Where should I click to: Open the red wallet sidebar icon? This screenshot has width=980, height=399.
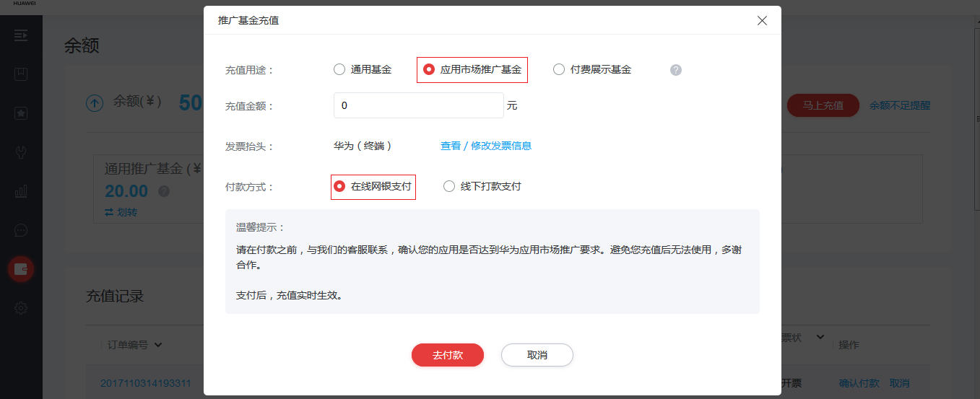[21, 269]
